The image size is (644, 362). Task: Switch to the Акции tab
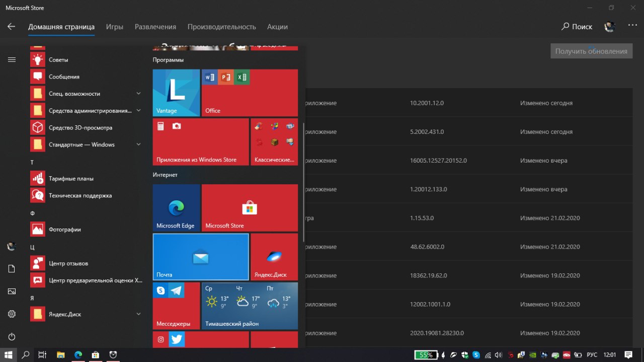[x=277, y=27]
